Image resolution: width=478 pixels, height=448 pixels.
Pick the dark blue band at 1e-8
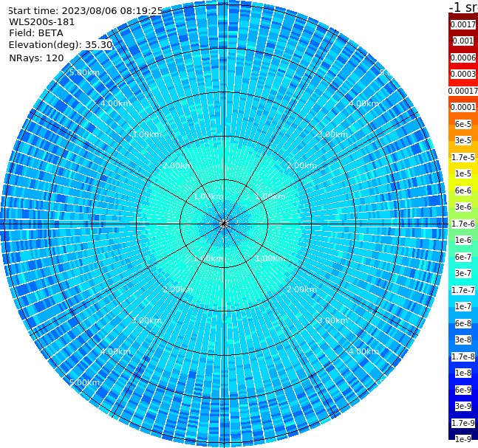point(463,373)
